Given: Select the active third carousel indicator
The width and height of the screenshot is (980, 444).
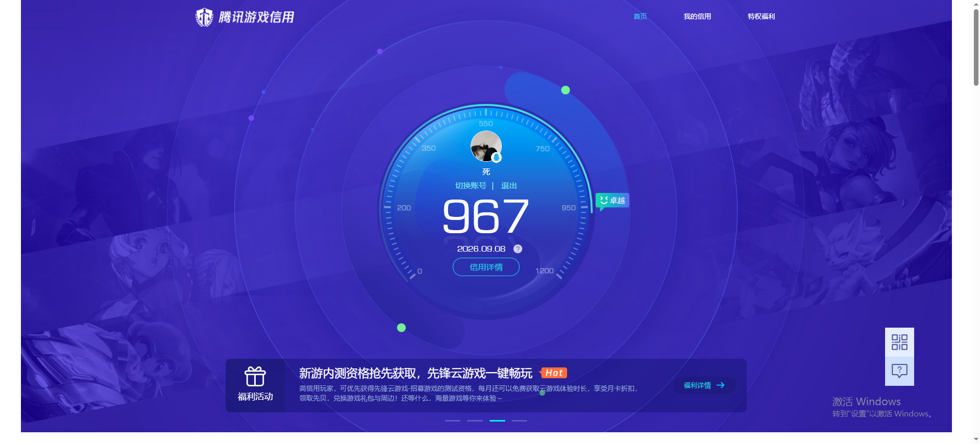Looking at the screenshot, I should pos(497,421).
